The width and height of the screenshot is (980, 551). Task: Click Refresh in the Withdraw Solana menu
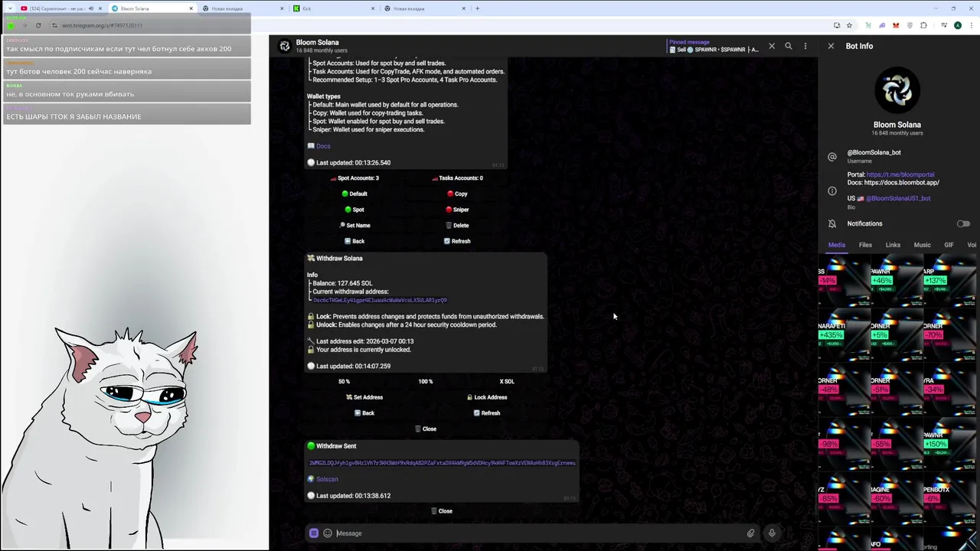click(487, 413)
